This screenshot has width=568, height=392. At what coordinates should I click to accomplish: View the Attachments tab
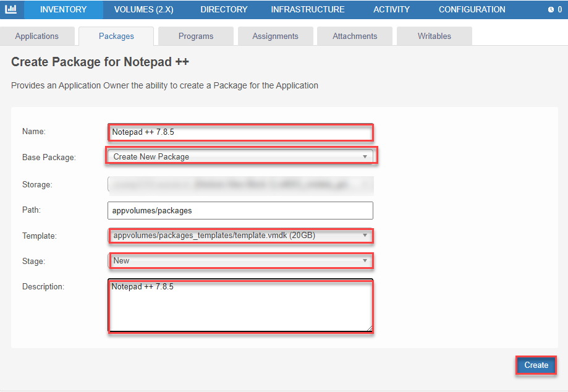pos(354,36)
